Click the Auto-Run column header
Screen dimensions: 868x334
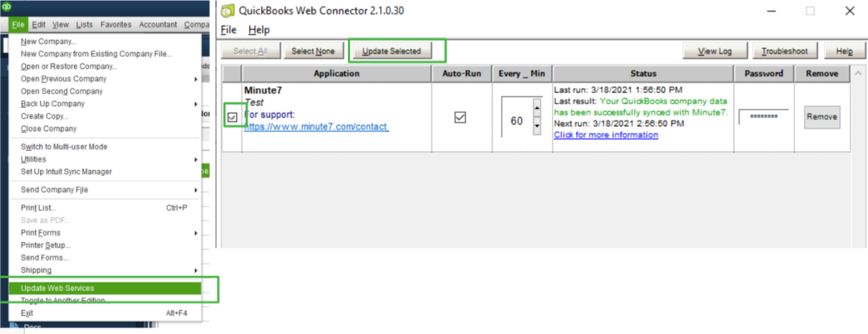click(462, 73)
